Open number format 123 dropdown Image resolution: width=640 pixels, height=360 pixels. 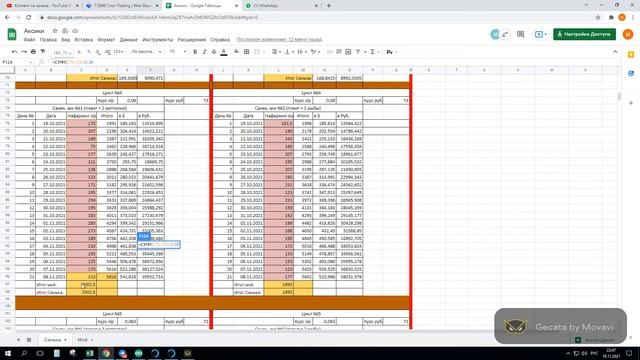pos(118,52)
